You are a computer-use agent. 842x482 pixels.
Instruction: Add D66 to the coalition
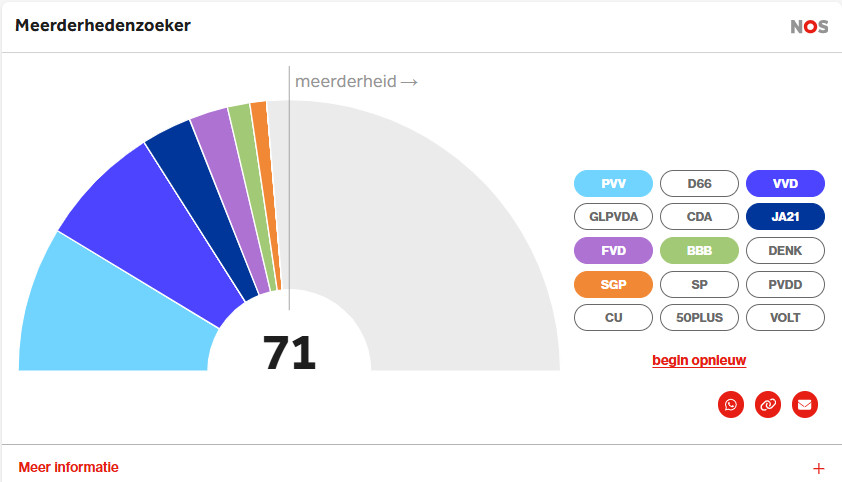tap(699, 183)
